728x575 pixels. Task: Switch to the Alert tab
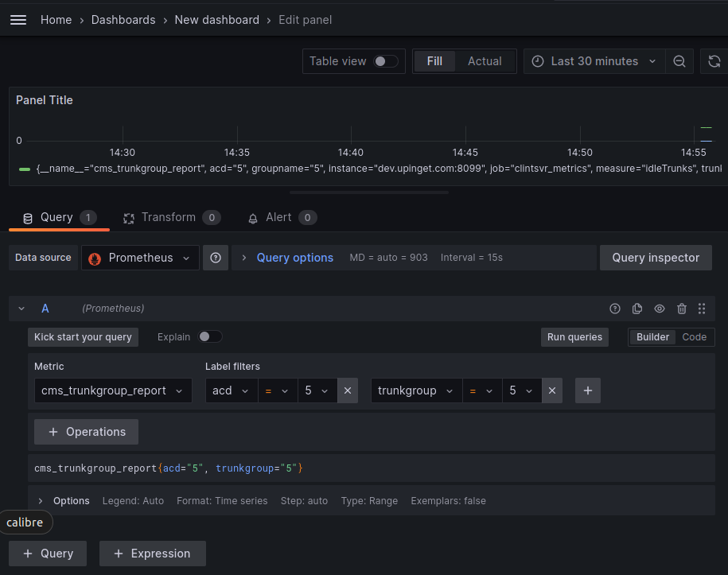[x=278, y=217]
